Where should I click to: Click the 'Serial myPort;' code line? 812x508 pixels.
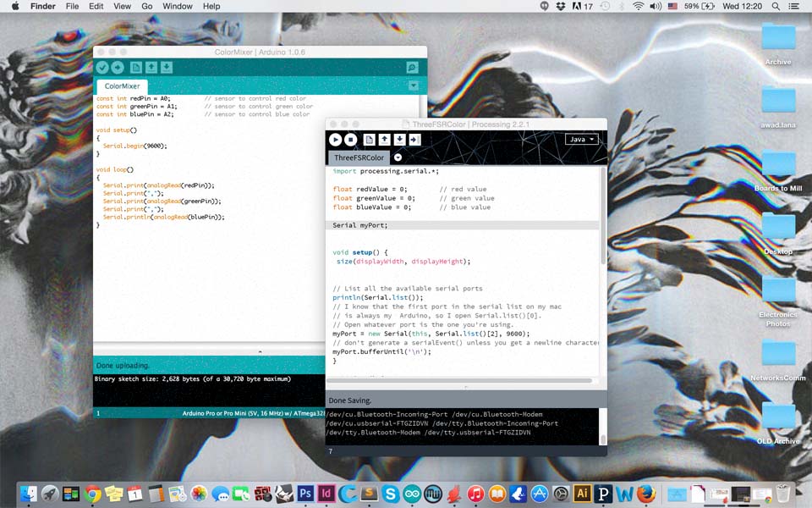click(360, 225)
